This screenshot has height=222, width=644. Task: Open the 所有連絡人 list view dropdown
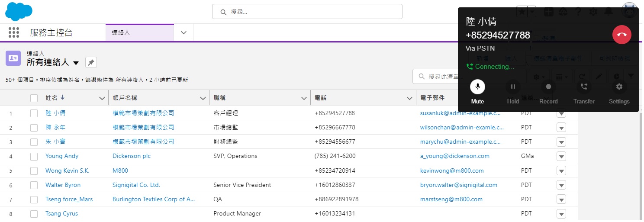click(76, 63)
